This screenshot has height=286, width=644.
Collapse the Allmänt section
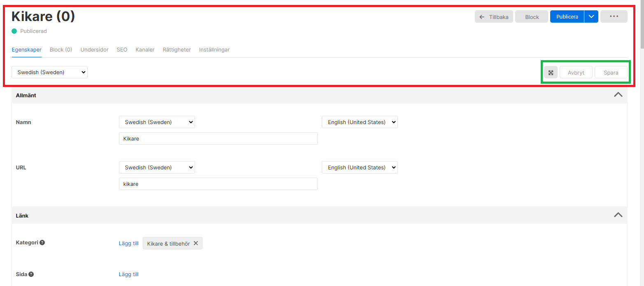[618, 95]
